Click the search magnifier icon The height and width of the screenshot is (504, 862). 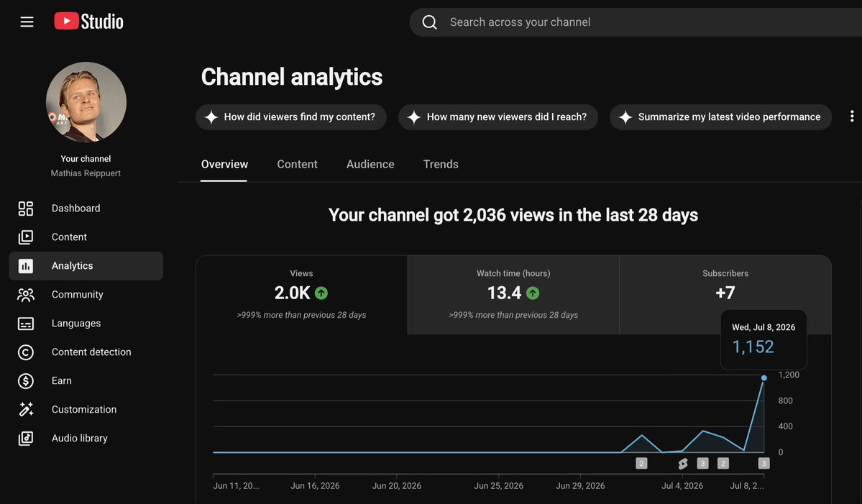pyautogui.click(x=429, y=22)
